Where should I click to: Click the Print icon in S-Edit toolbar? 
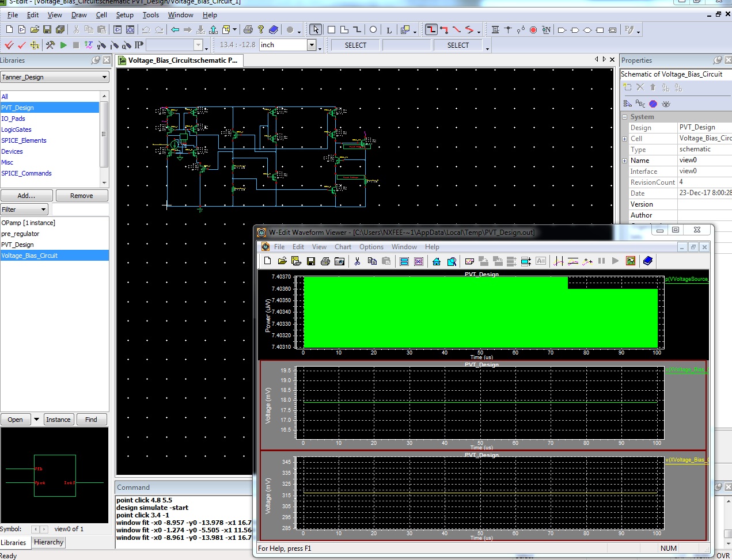tap(248, 29)
